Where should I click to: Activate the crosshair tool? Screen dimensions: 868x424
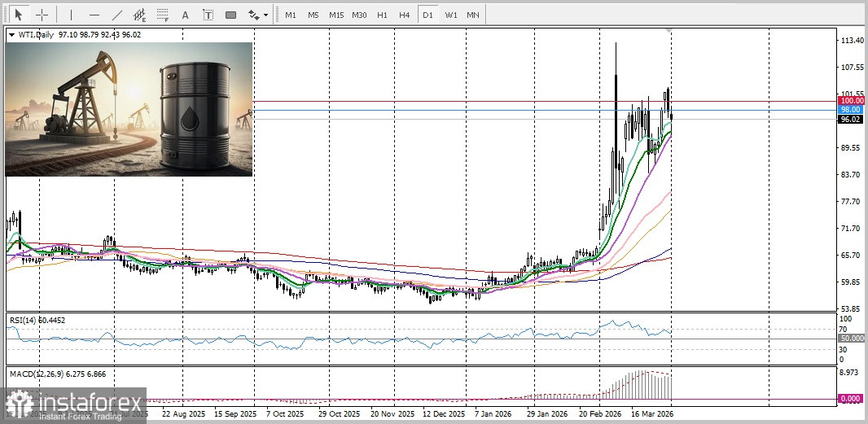(x=42, y=15)
